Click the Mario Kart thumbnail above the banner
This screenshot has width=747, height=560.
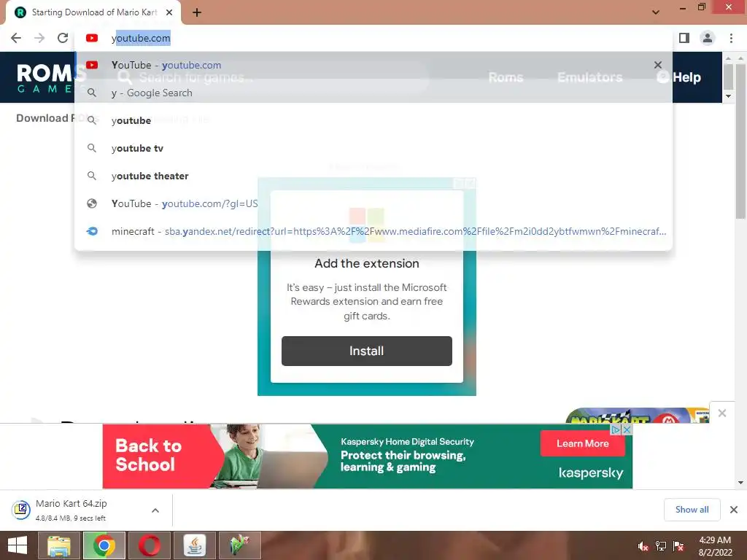(637, 416)
